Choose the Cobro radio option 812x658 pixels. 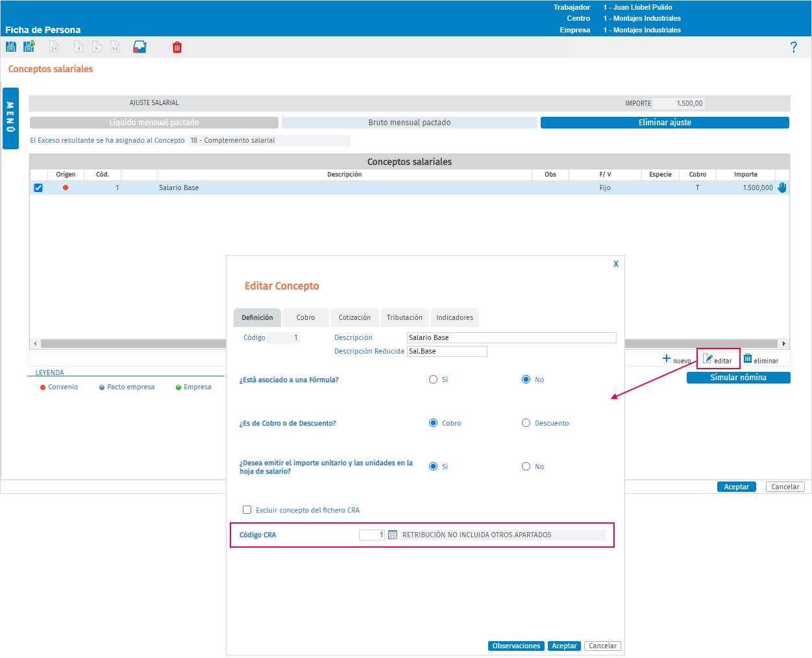coord(433,423)
